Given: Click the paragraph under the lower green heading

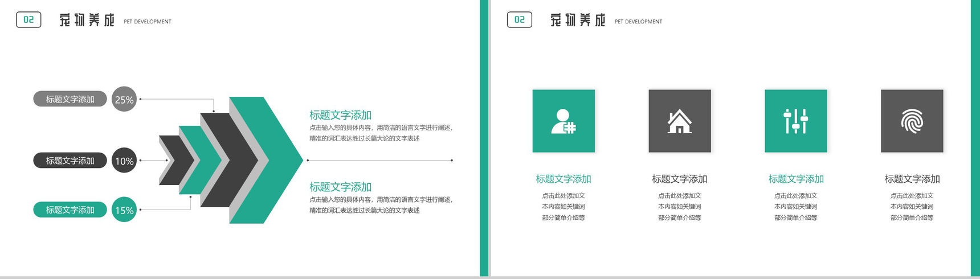Looking at the screenshot, I should pyautogui.click(x=381, y=205).
